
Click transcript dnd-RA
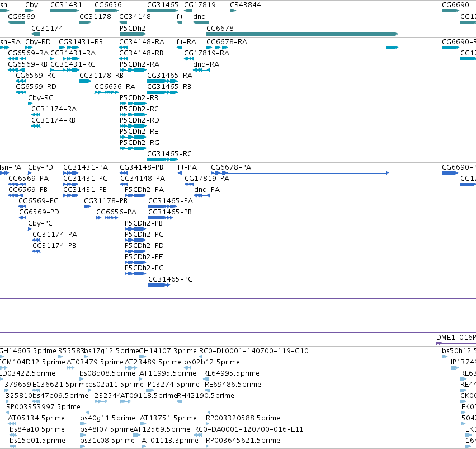point(206,64)
